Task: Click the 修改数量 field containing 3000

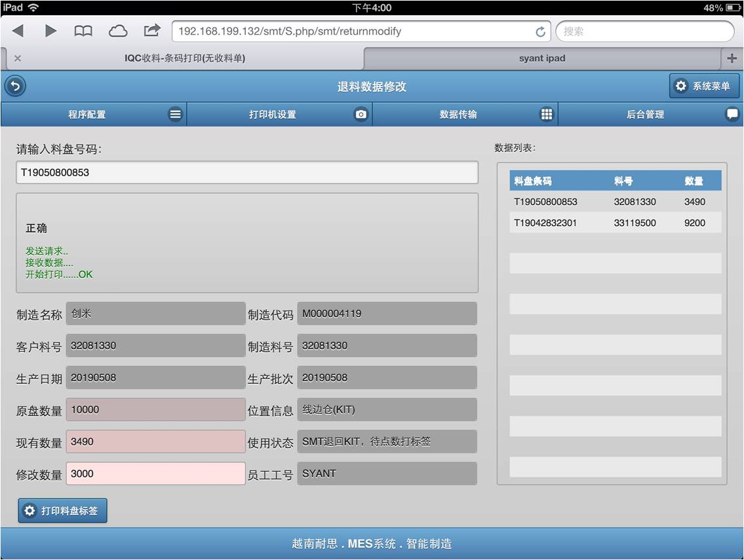Action: (155, 474)
